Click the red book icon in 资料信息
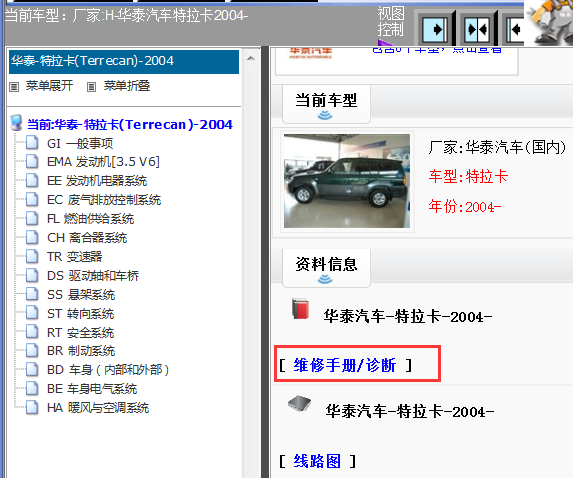Image resolution: width=573 pixels, height=478 pixels. 300,309
